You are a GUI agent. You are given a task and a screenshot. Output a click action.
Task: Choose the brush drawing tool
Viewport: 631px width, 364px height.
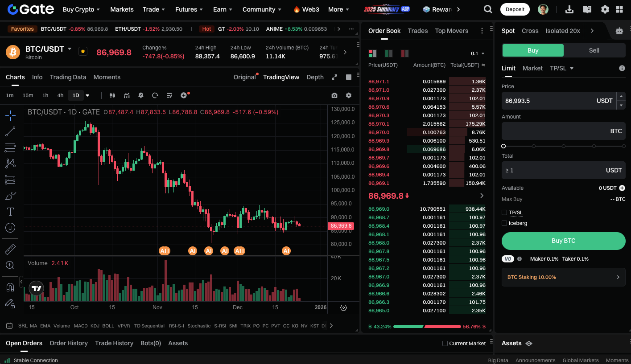[10, 196]
